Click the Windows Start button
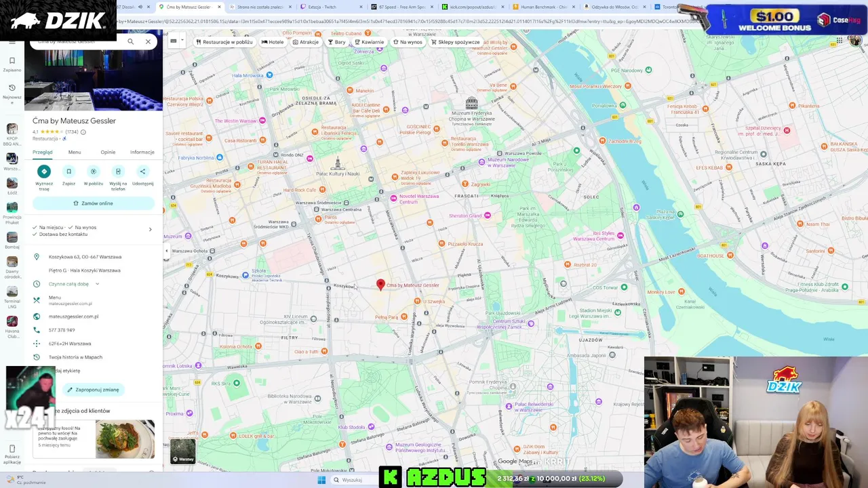The width and height of the screenshot is (868, 488). (x=321, y=480)
